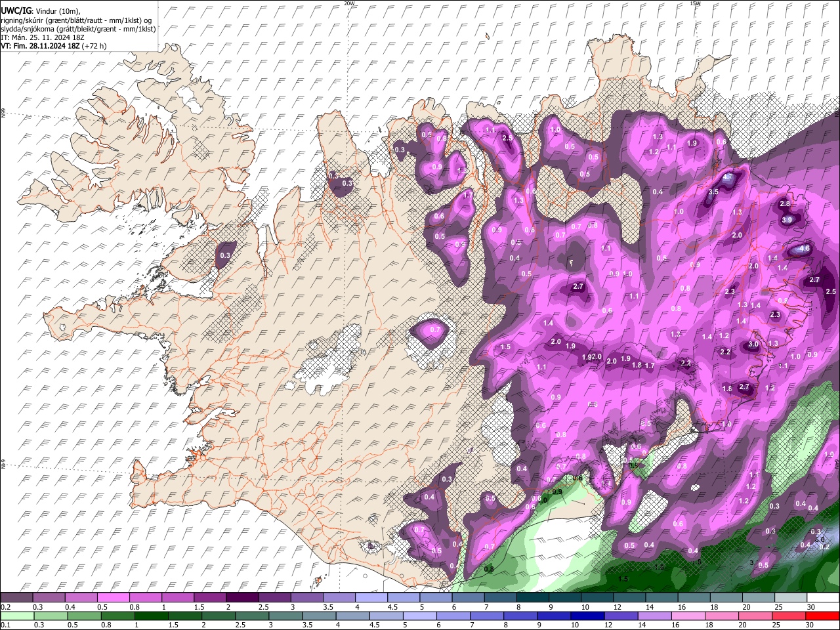Click the '3.9' snowfall value below '2.8'
This screenshot has width=840, height=630.
coord(787,220)
